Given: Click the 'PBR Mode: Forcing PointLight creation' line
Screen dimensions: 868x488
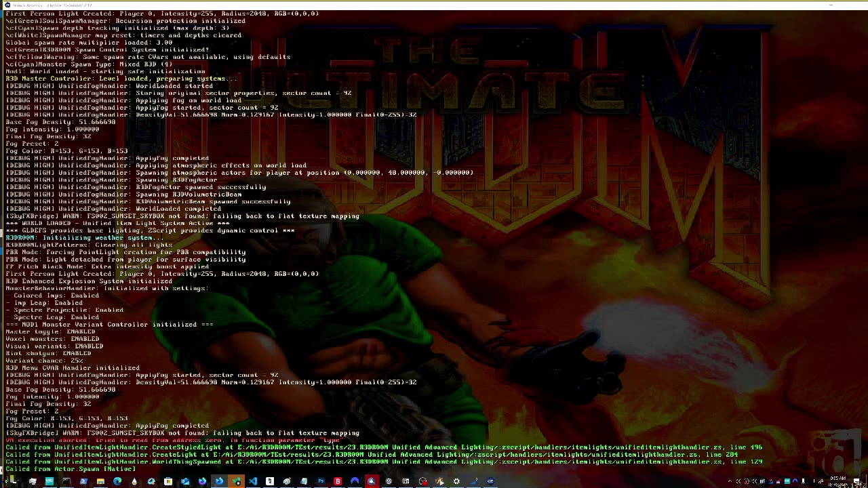Looking at the screenshot, I should pos(125,252).
